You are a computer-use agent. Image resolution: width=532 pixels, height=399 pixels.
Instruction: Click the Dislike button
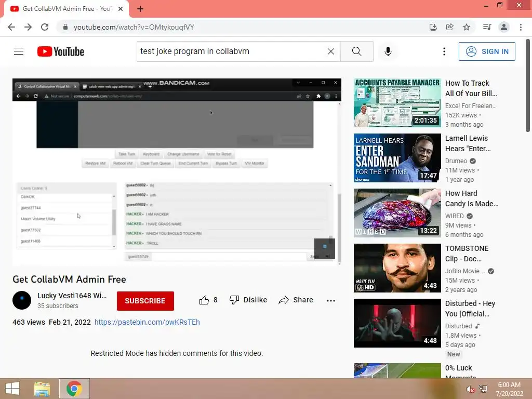coord(248,300)
